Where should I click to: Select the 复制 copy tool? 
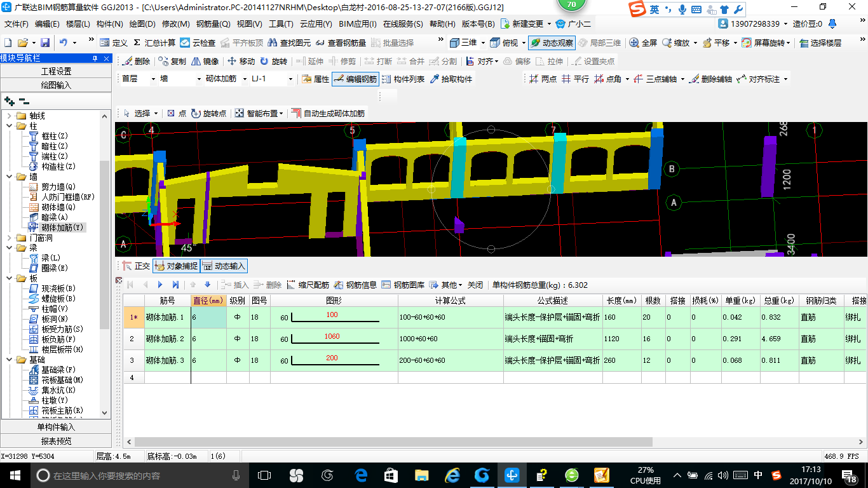[x=172, y=62]
